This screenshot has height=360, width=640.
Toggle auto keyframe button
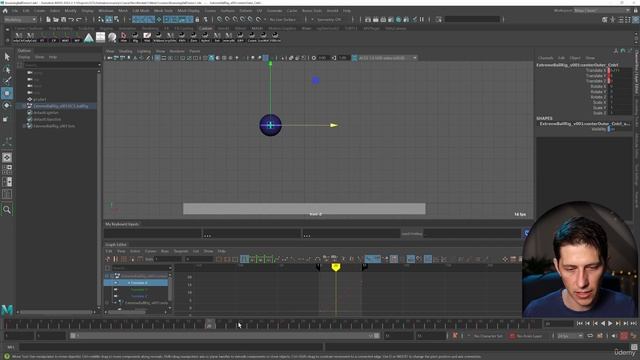click(x=624, y=336)
